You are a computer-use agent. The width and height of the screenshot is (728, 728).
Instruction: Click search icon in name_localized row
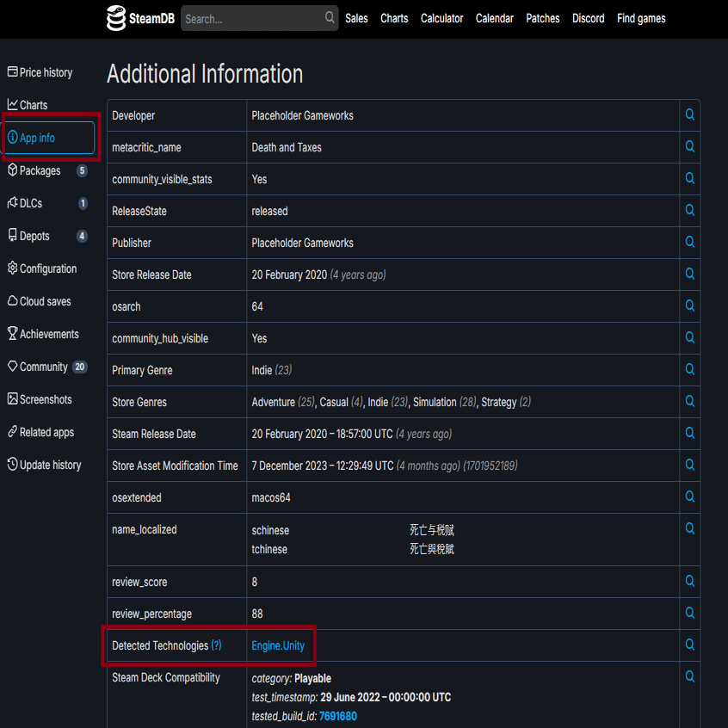[689, 528]
